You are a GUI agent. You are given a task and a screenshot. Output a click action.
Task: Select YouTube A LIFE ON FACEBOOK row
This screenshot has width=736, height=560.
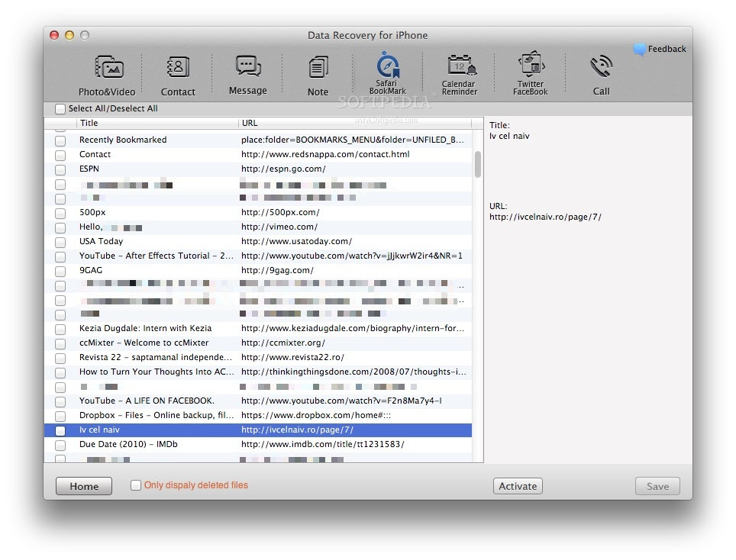[x=258, y=401]
